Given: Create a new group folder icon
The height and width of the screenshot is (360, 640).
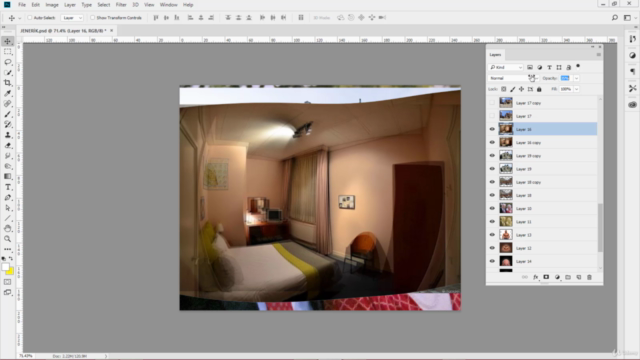Looking at the screenshot, I should point(568,277).
